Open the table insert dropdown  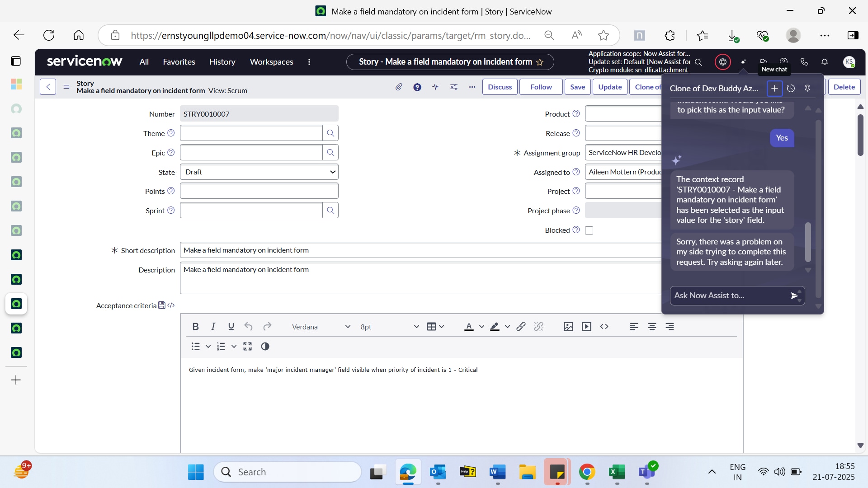coord(435,327)
